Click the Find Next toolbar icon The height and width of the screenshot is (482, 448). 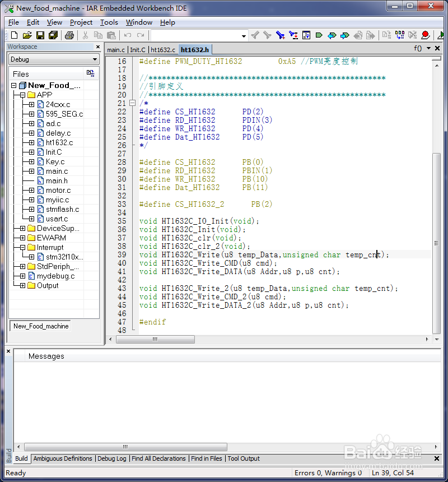click(x=268, y=35)
